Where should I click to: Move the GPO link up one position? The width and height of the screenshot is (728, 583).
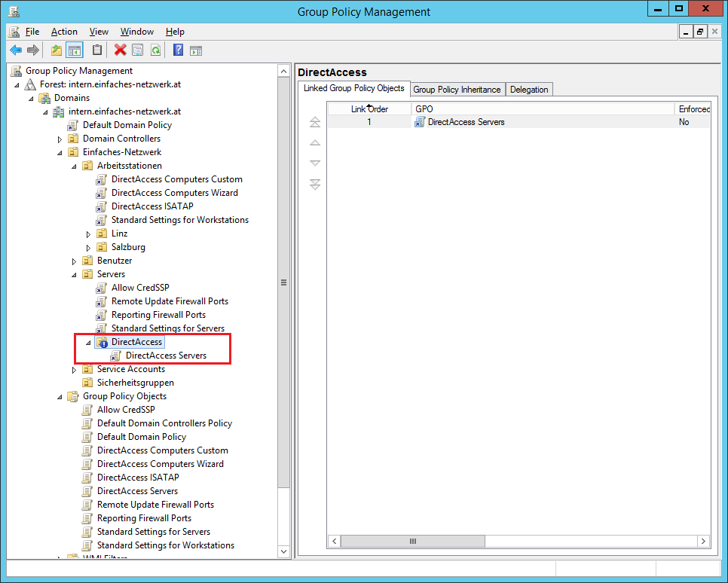(315, 143)
